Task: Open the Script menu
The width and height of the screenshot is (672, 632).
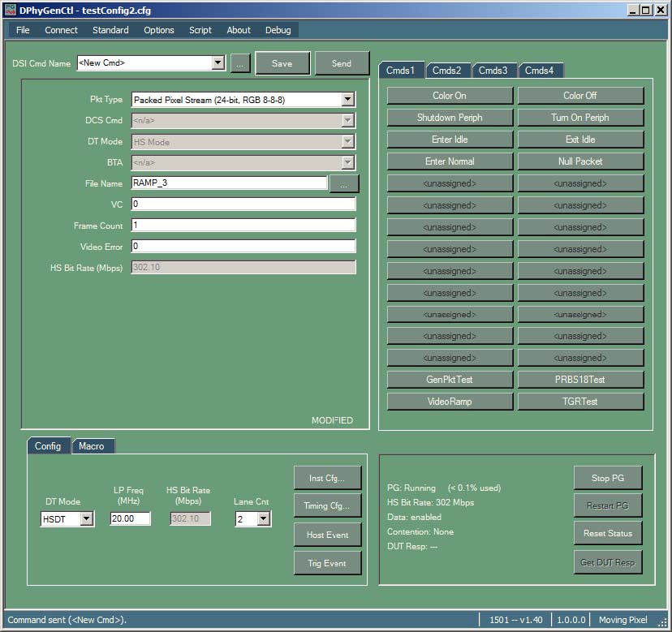Action: tap(200, 30)
